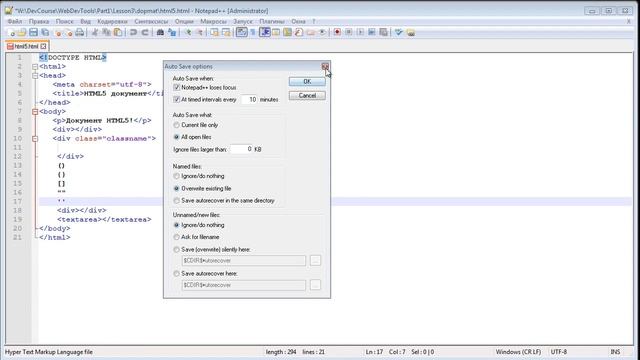
Task: Click the silent save path text field
Action: coord(243,260)
